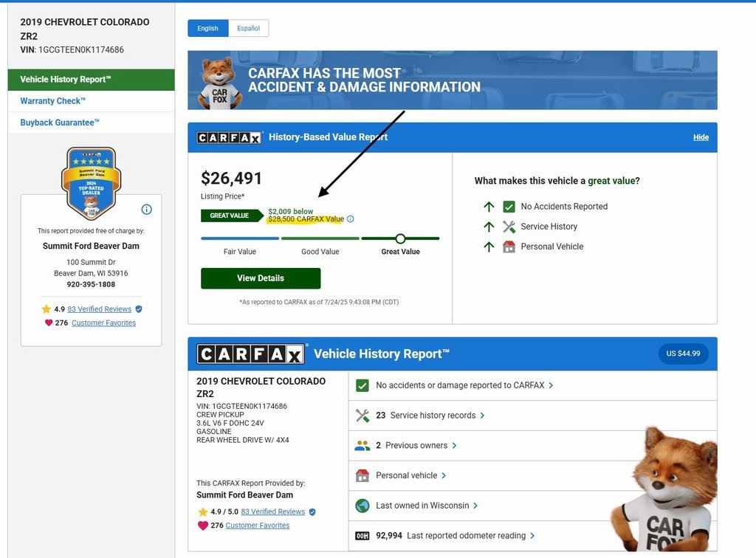Open the Warranty Check sidebar tab
The height and width of the screenshot is (558, 756).
[x=91, y=101]
